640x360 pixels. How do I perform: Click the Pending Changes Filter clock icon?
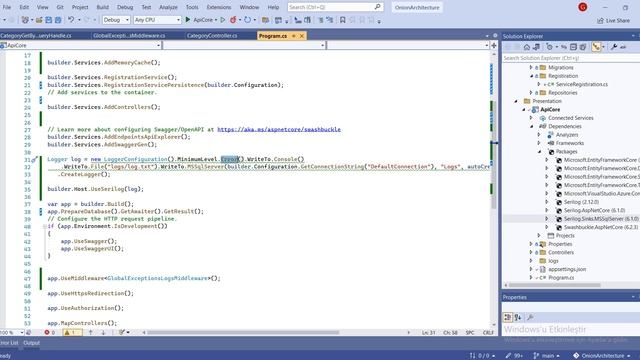[x=549, y=47]
